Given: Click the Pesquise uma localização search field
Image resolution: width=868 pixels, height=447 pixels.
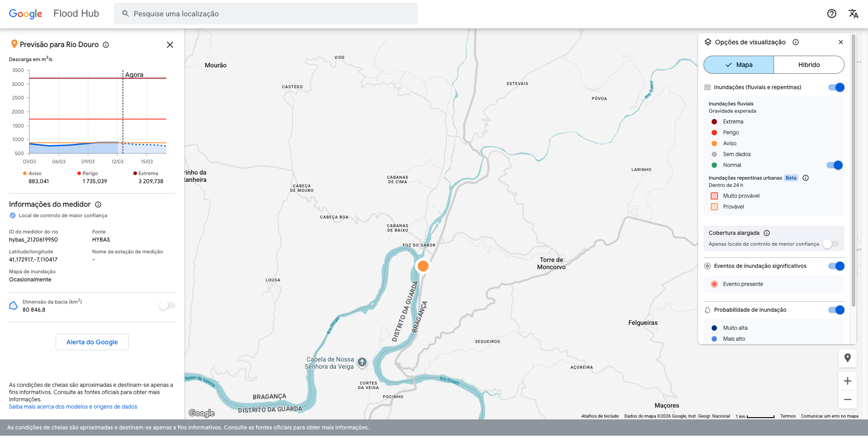Looking at the screenshot, I should click(266, 14).
